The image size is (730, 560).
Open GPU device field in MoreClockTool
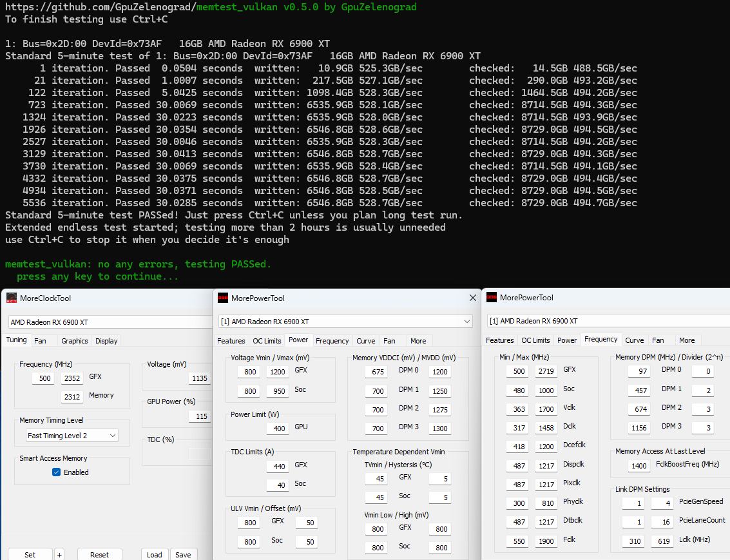[110, 322]
